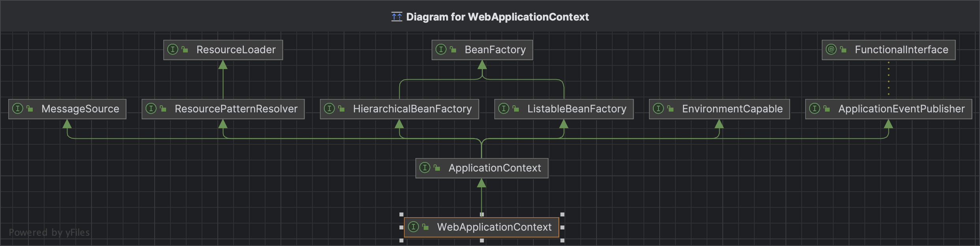980x246 pixels.
Task: Click the interface icon on the MessageSource node
Action: click(18, 109)
